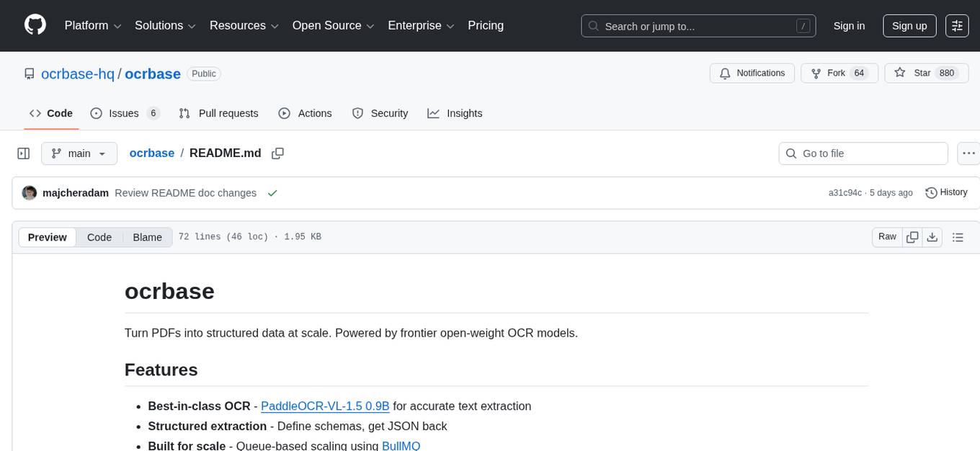Fork the repository icon

(816, 73)
